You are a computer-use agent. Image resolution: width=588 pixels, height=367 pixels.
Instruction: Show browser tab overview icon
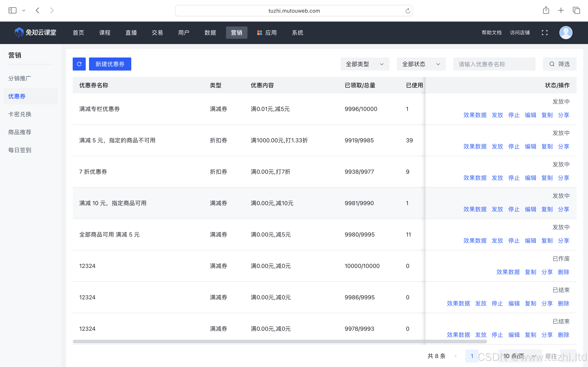tap(576, 10)
